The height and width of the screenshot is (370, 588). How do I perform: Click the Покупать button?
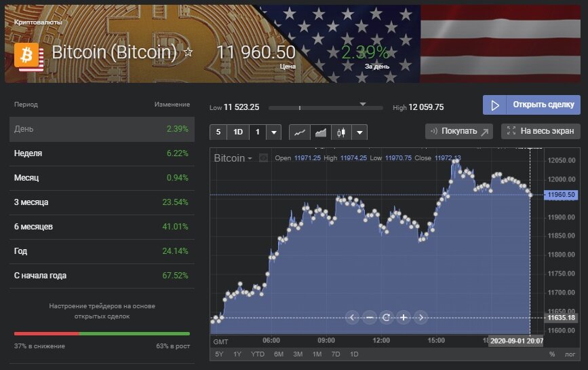pos(459,131)
